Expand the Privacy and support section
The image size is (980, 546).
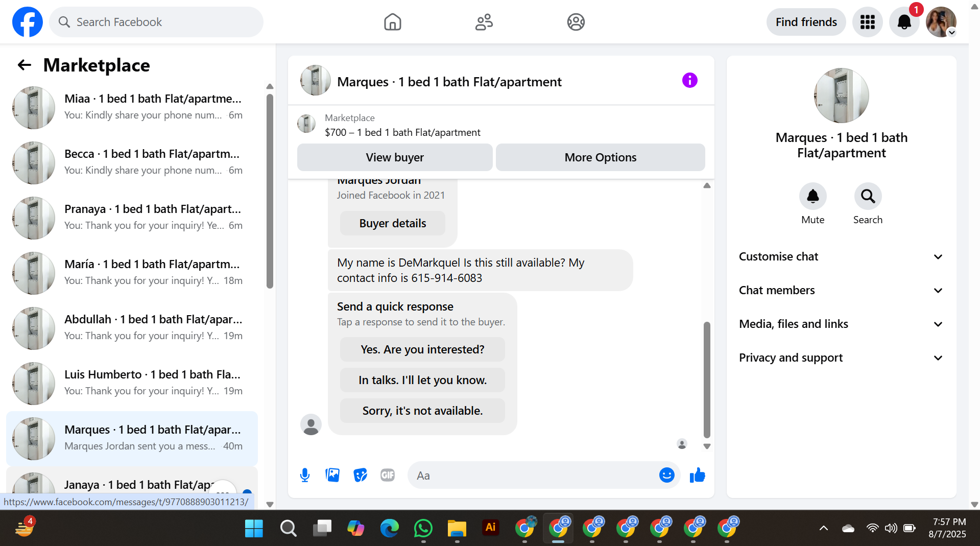coord(841,358)
